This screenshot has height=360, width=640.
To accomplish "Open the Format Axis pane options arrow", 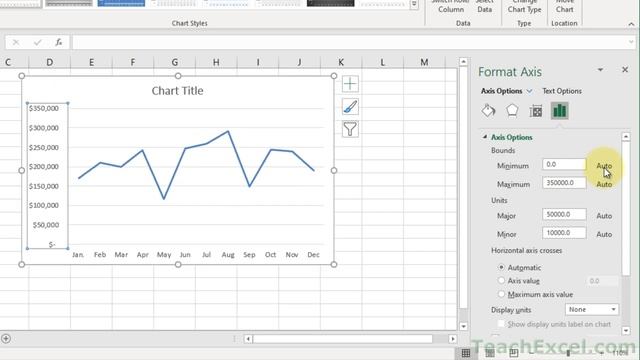I will point(600,70).
